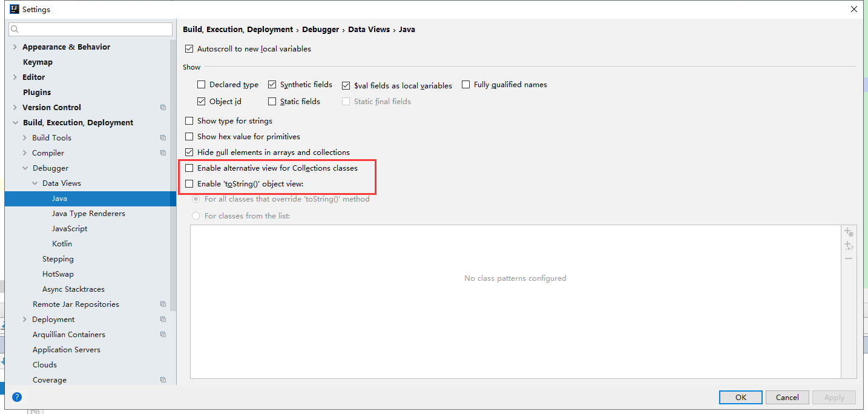This screenshot has height=414, width=868.
Task: Open Application Servers settings
Action: click(67, 349)
